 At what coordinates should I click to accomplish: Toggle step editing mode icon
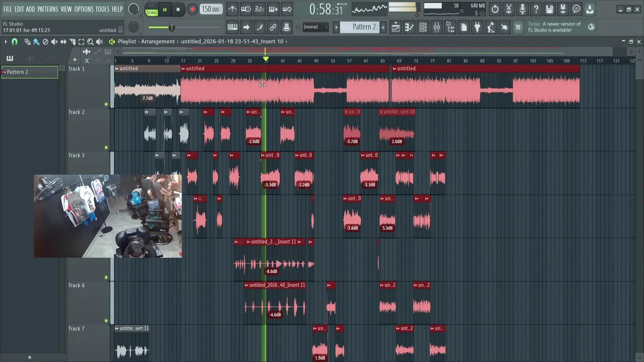pos(260,27)
